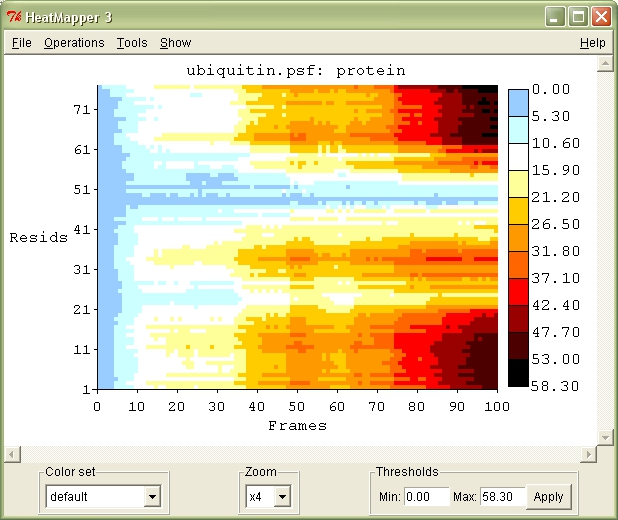Image resolution: width=618 pixels, height=520 pixels.
Task: Click the vertical scrollbar down arrow
Action: tap(604, 437)
